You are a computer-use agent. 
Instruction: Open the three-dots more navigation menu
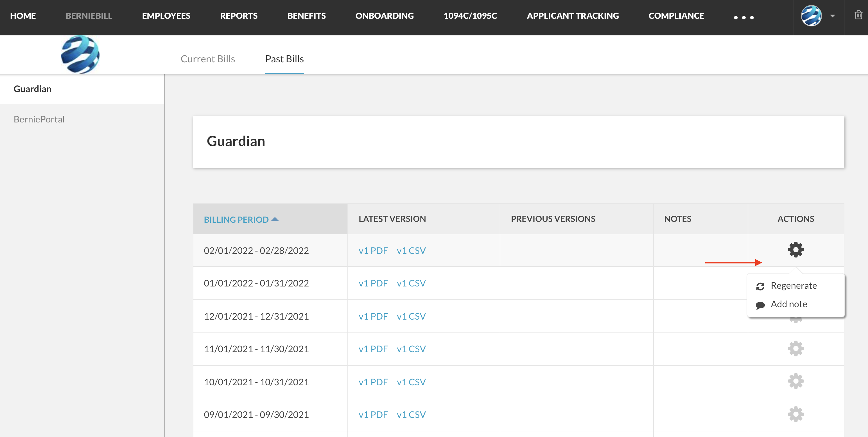click(744, 17)
